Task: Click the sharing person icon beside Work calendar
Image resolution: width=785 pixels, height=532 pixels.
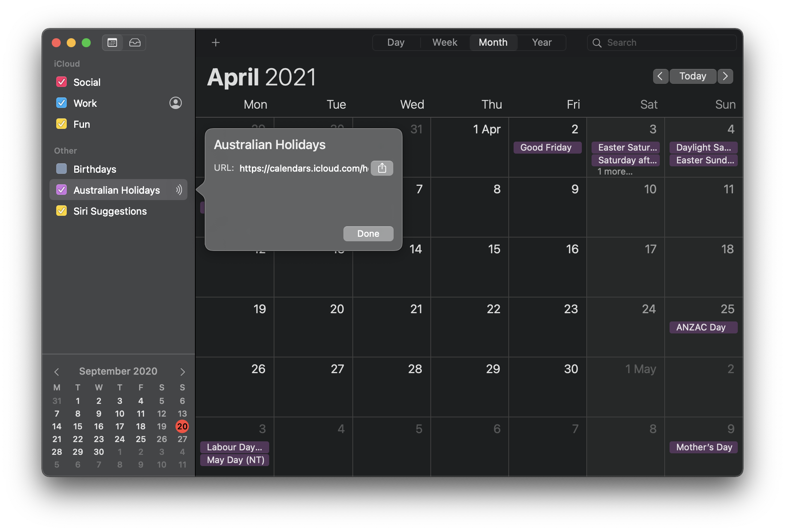Action: [x=175, y=103]
